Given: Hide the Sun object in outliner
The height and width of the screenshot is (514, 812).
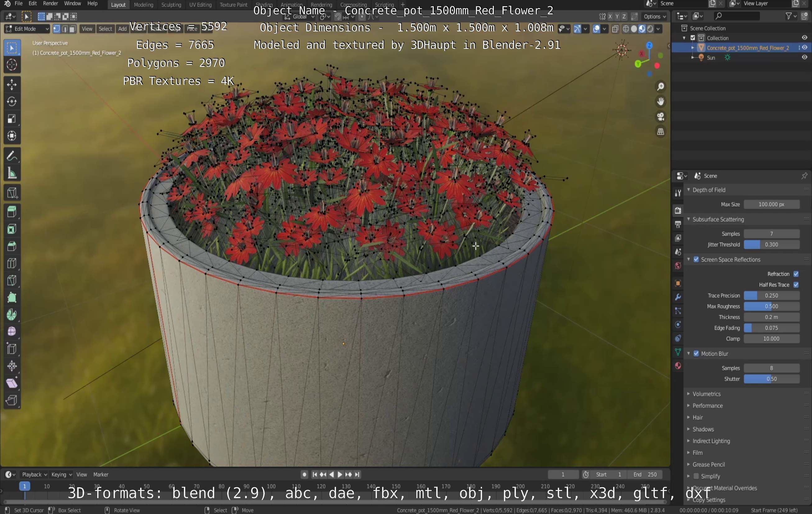Looking at the screenshot, I should [x=805, y=58].
